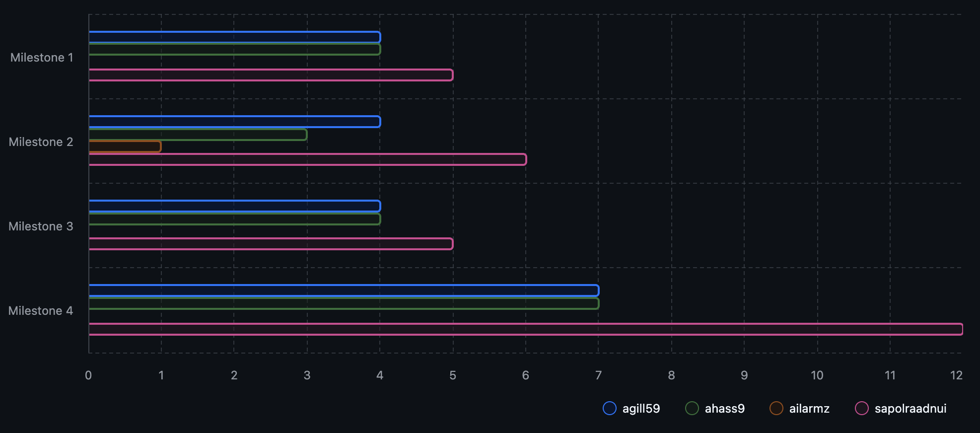Select the pink sapolraadnui bar in Milestone 2
This screenshot has height=433, width=980.
(x=307, y=159)
